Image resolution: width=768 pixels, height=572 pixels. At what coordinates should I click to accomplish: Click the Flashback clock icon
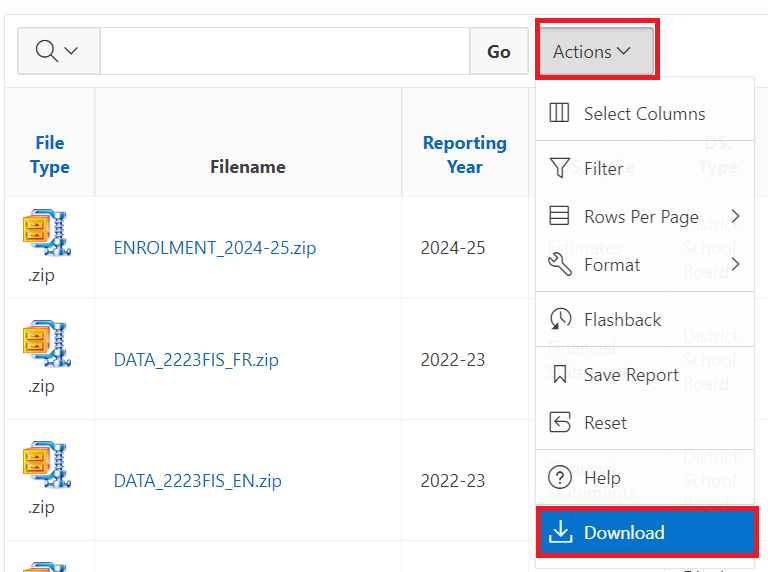click(x=560, y=320)
